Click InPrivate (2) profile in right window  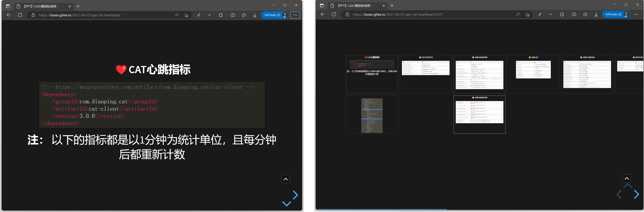coord(616,14)
